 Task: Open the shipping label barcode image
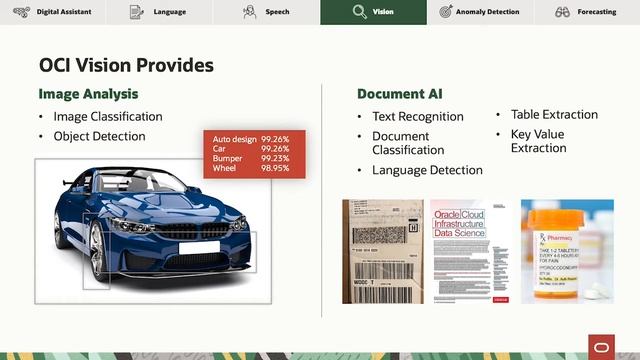tap(383, 251)
